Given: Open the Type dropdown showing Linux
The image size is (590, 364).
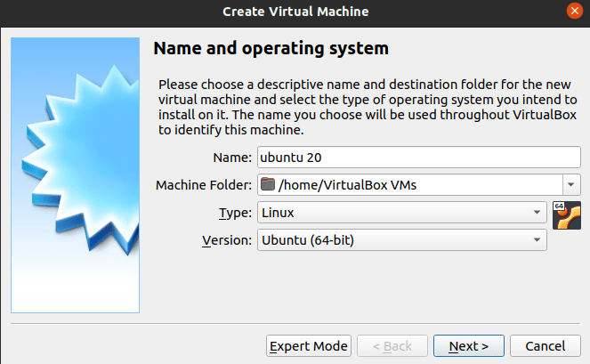Looking at the screenshot, I should point(402,213).
